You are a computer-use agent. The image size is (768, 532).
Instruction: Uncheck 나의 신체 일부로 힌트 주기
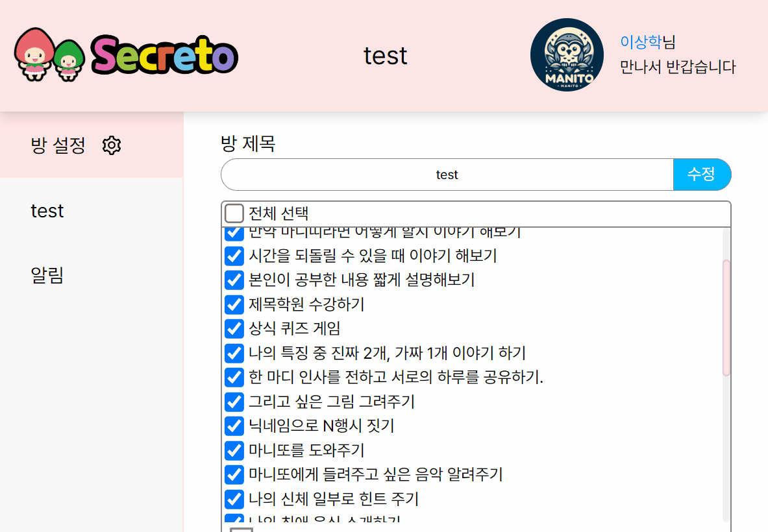[x=234, y=499]
